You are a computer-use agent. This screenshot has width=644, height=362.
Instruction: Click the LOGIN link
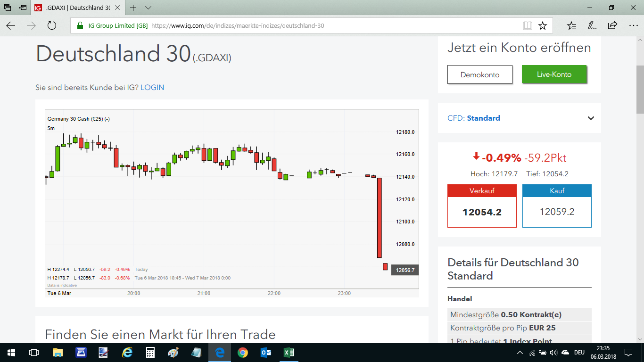click(152, 88)
